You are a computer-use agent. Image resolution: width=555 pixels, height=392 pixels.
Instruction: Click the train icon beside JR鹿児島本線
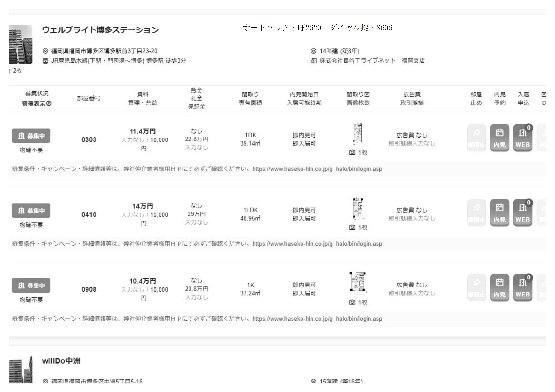point(45,61)
